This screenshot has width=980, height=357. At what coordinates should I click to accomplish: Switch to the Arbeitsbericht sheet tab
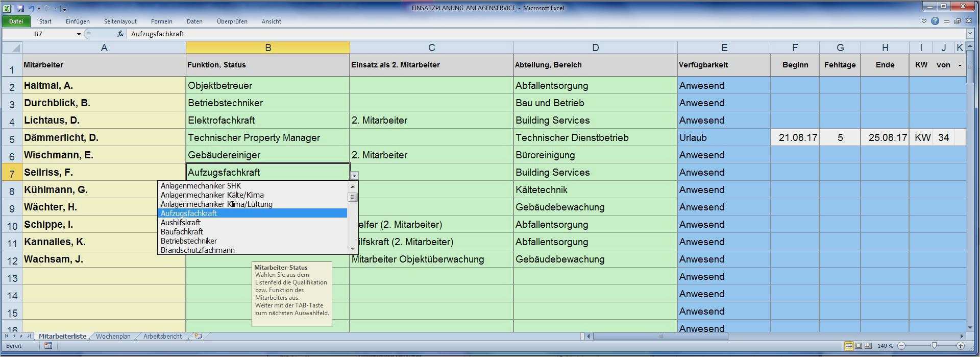pyautogui.click(x=163, y=337)
